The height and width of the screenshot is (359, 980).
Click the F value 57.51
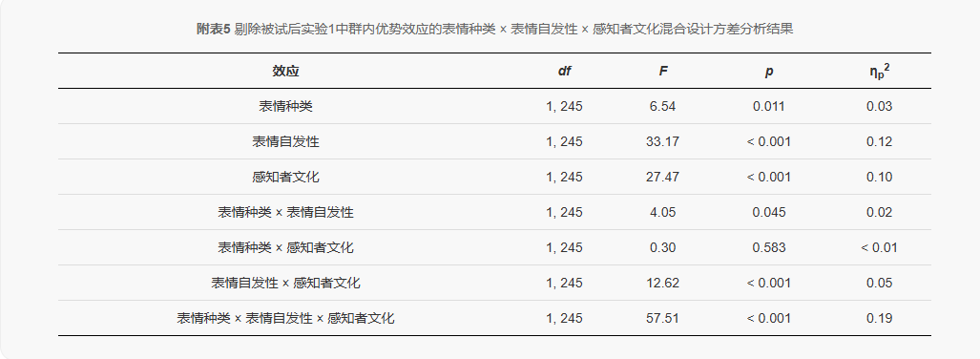[662, 318]
